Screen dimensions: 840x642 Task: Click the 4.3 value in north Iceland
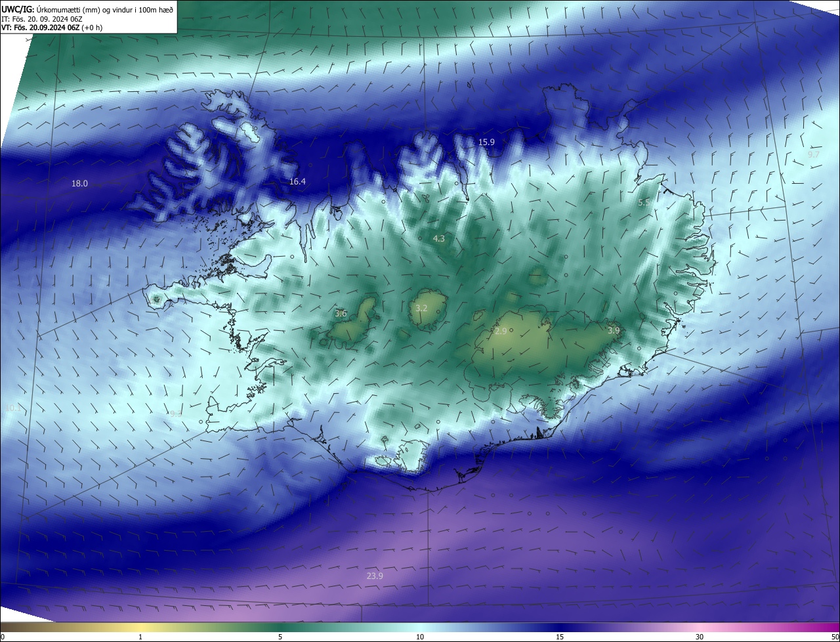point(438,239)
